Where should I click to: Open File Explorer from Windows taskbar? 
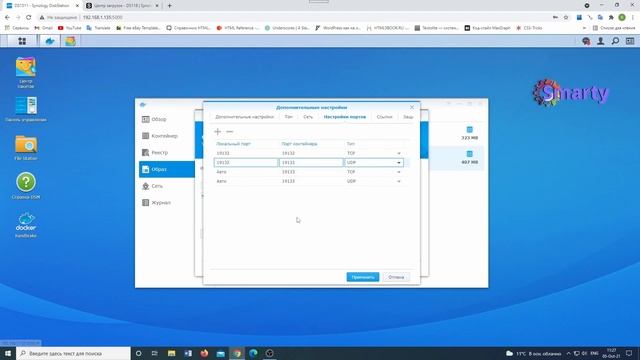[x=171, y=353]
